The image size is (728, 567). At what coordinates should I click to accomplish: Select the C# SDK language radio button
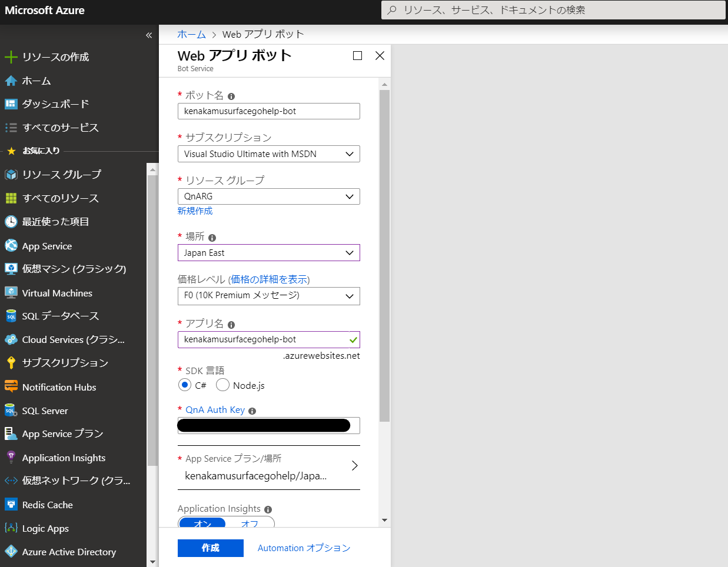185,385
